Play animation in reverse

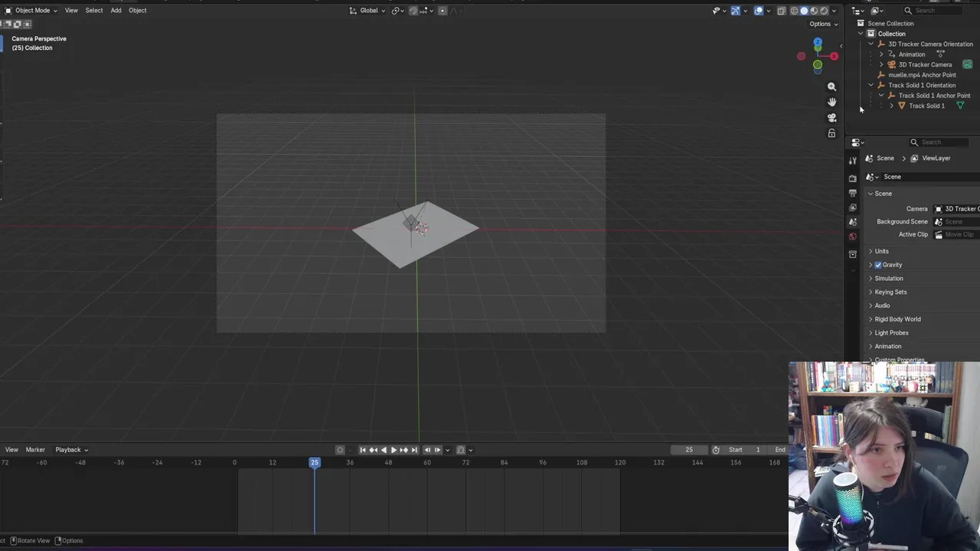[x=384, y=450]
